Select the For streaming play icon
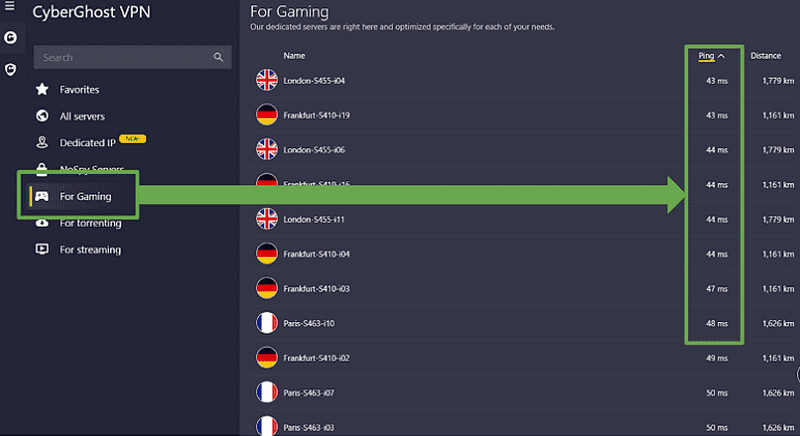This screenshot has height=436, width=800. 42,249
